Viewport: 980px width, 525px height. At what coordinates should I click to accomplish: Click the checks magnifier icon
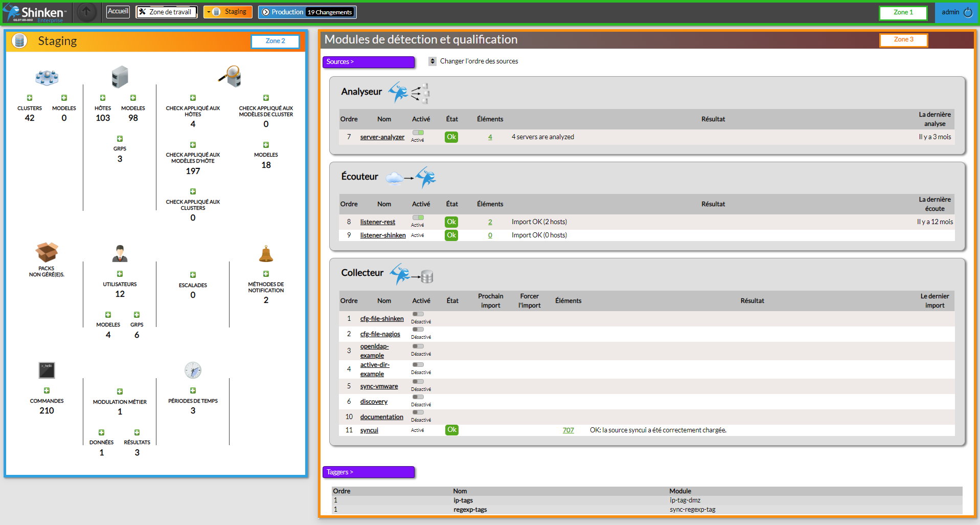(x=230, y=76)
